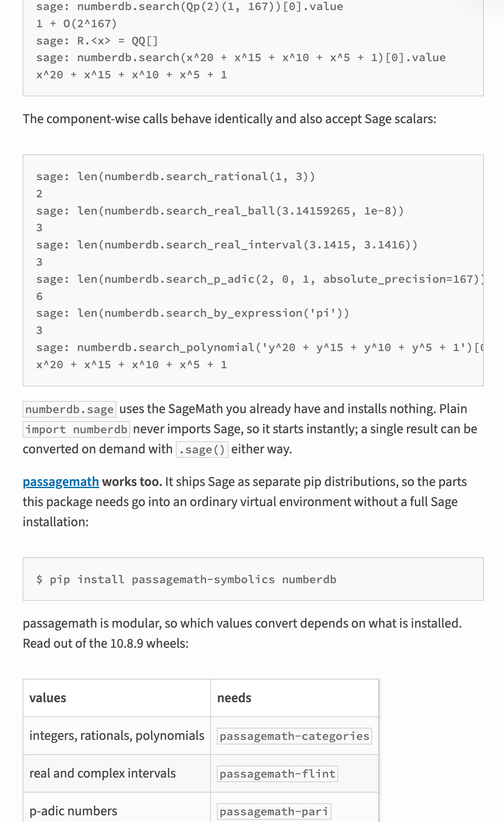Click the numberdb.sage inline code
Screen dimensions: 504x822
[x=69, y=409]
